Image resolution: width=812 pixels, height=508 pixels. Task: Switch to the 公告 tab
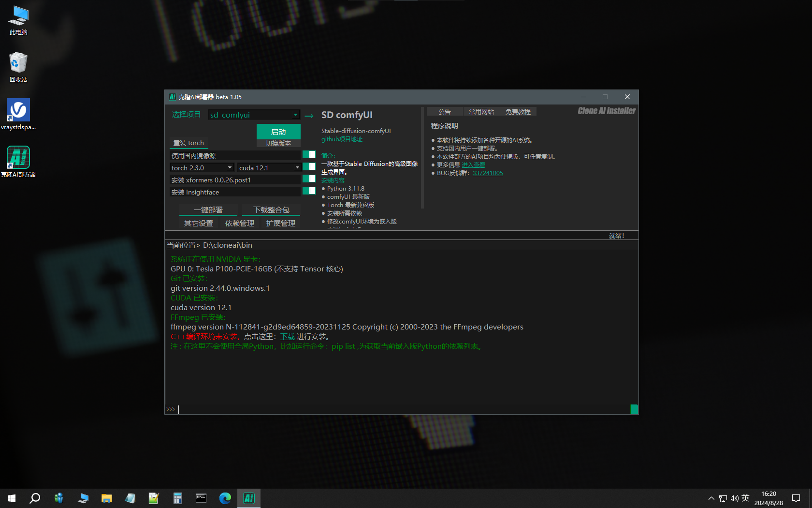(444, 112)
